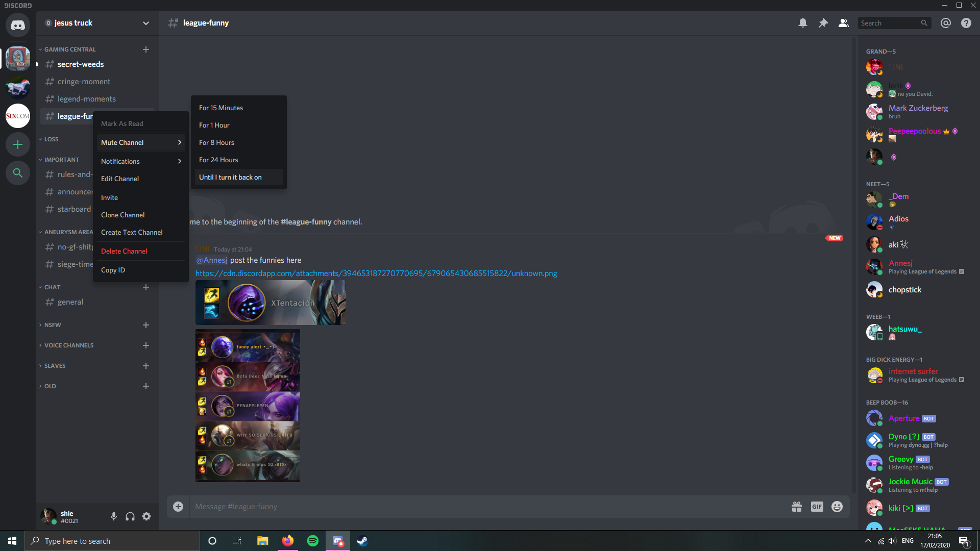Open notification settings bell icon
The image size is (980, 551).
[x=802, y=23]
